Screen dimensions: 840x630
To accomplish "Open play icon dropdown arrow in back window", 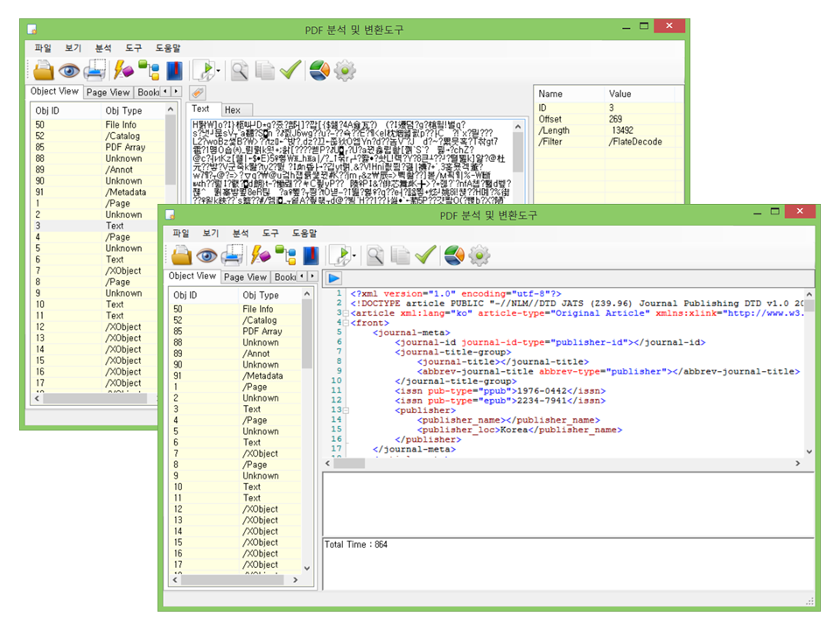I will pos(218,71).
